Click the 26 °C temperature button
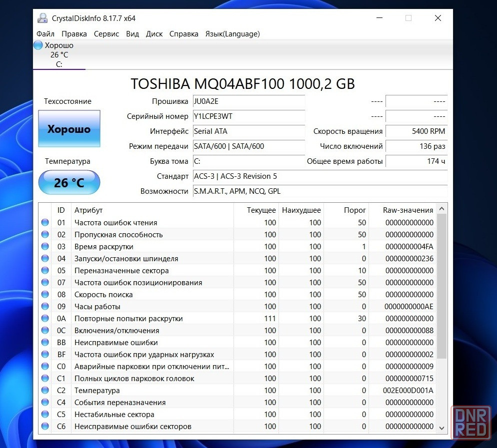The height and width of the screenshot is (448, 497). 69,182
